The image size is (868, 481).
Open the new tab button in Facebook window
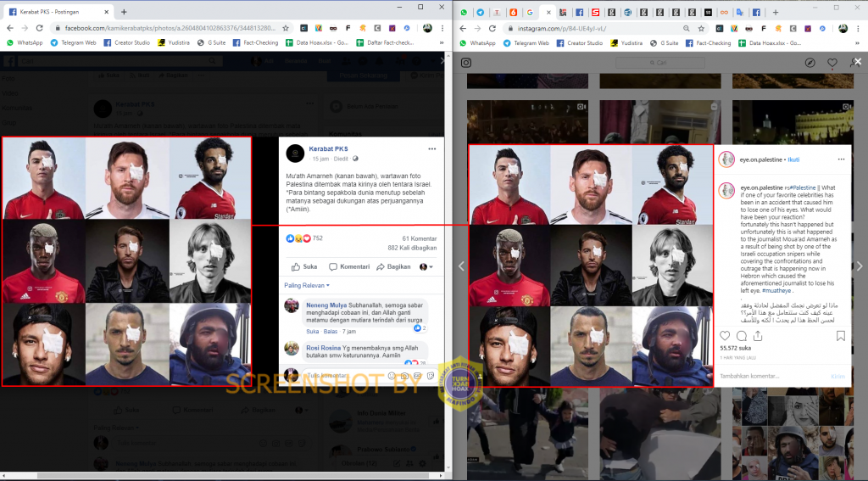point(124,12)
